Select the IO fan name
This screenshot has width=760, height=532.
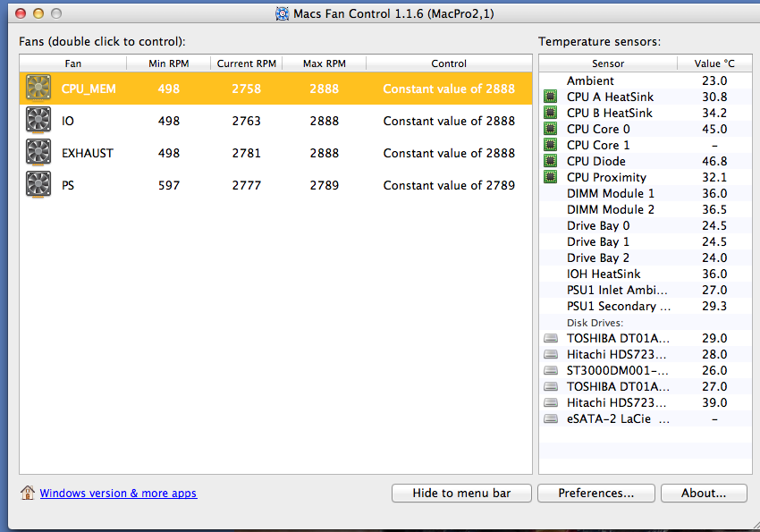tap(68, 121)
